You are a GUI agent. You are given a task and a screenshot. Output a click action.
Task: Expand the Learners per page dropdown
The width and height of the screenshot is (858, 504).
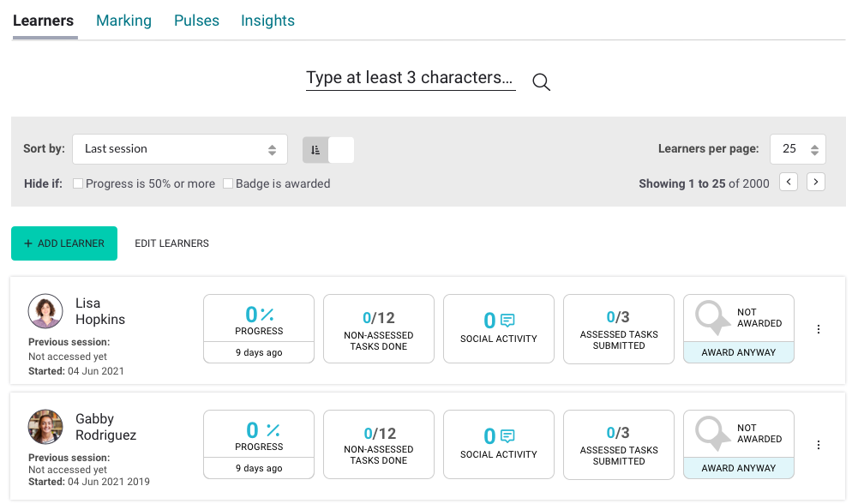(x=797, y=149)
